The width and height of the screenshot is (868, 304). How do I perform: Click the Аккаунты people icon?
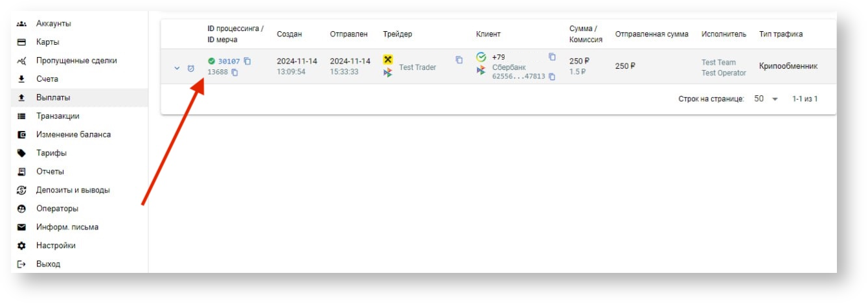pyautogui.click(x=21, y=24)
